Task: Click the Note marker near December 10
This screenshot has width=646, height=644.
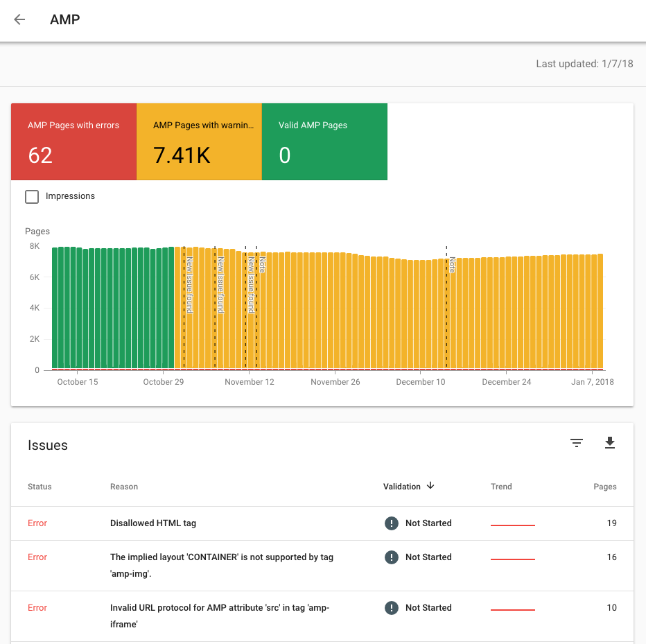Action: tap(452, 265)
